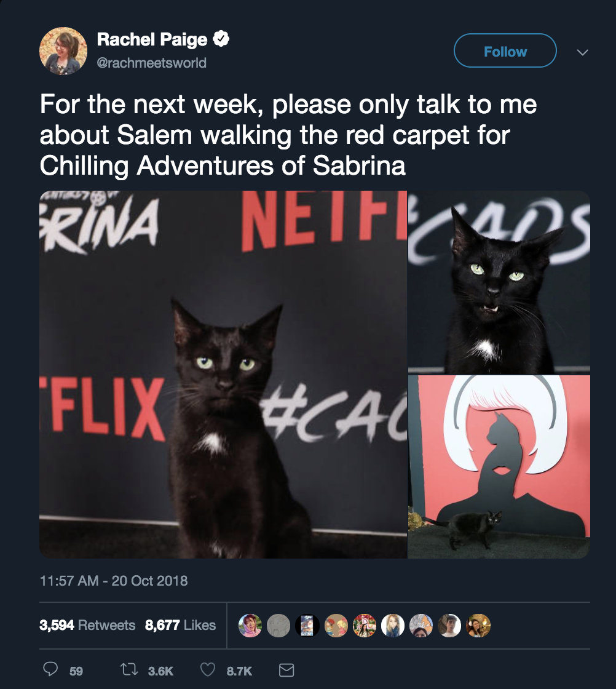
Task: Click first liker avatar with pink hair
Action: (x=250, y=625)
